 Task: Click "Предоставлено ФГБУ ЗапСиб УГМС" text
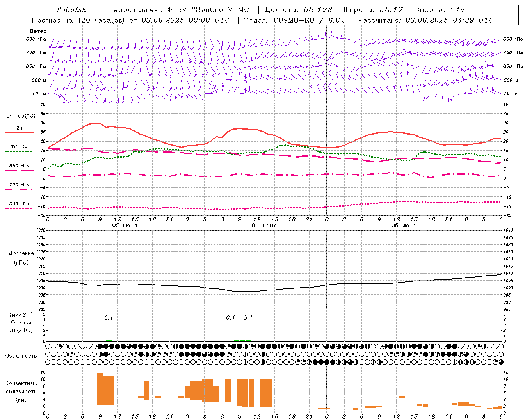[x=178, y=10]
